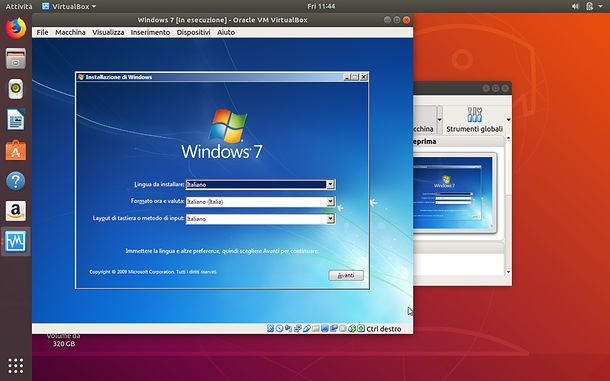Viewport: 610px width, 381px height.
Task: Click the optical disc status icon
Action: [x=279, y=328]
